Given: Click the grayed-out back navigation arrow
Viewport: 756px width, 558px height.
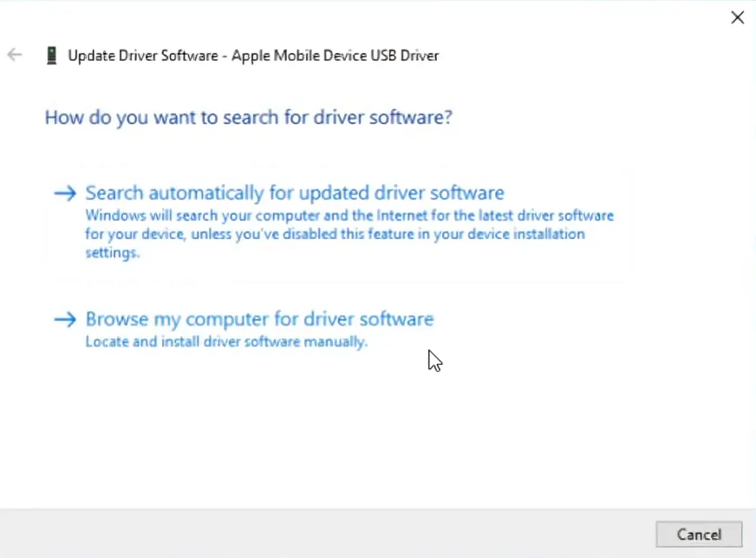Looking at the screenshot, I should tap(14, 55).
